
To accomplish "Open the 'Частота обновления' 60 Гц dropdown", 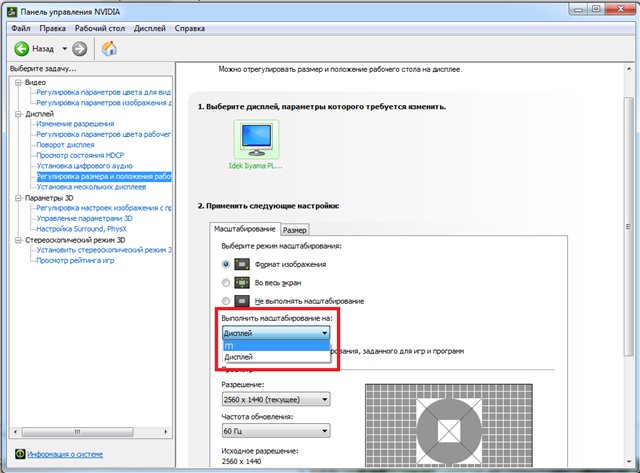I will pos(276,431).
